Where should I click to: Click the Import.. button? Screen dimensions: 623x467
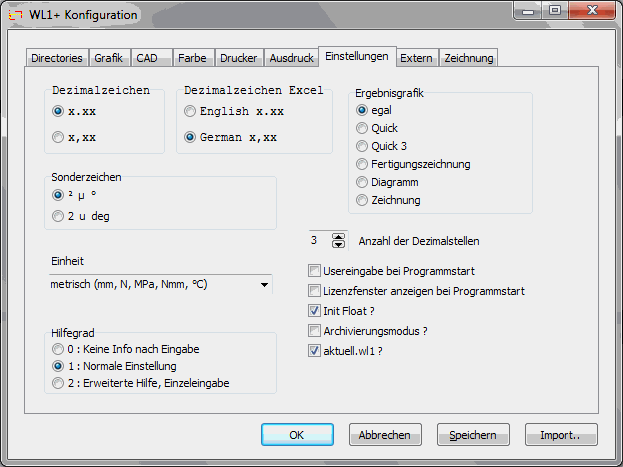pos(561,435)
